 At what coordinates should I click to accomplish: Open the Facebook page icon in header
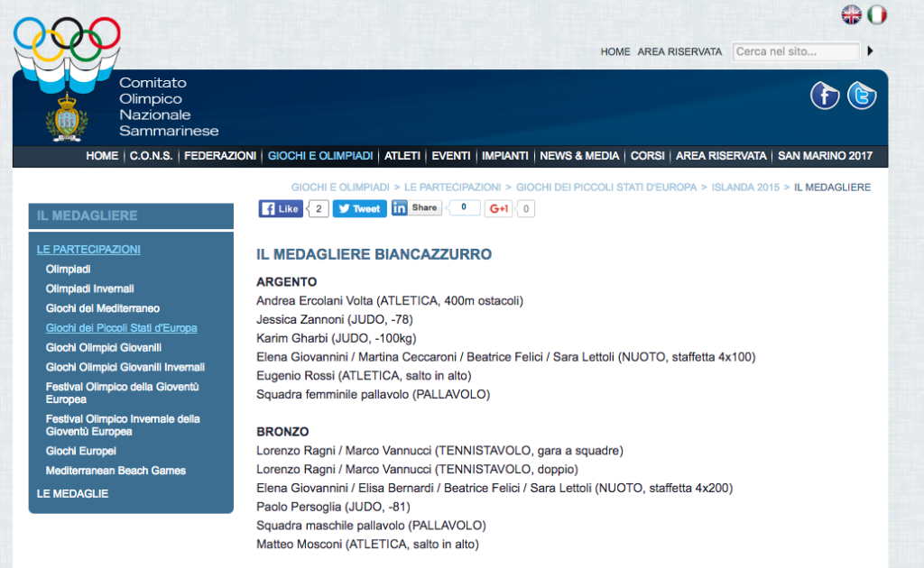pos(825,96)
